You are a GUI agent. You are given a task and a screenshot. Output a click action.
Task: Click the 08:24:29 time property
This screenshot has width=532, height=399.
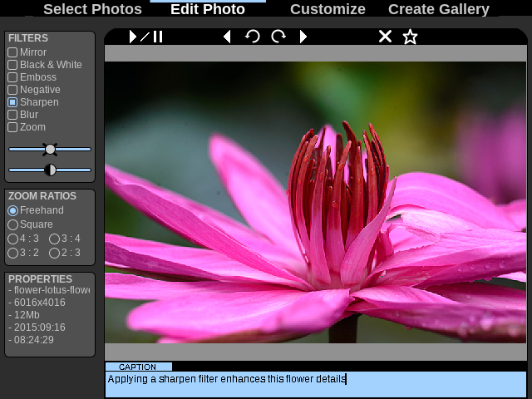[x=32, y=340]
